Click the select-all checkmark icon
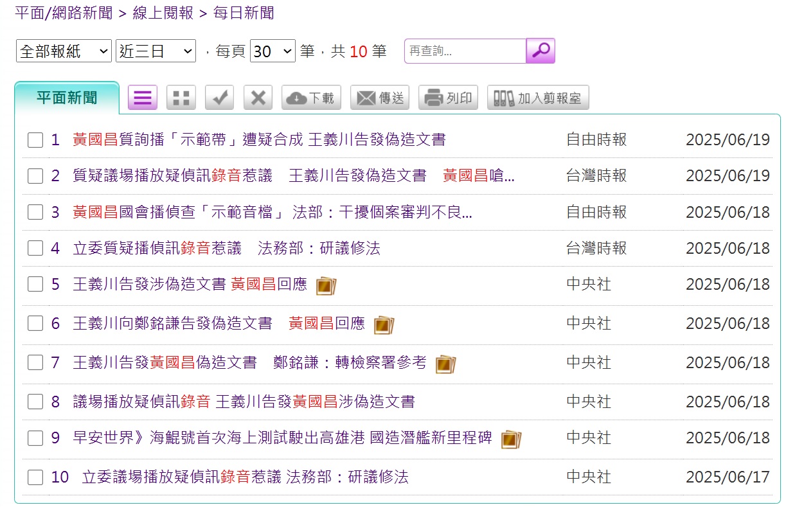Viewport: 795px width, 532px height. point(220,98)
